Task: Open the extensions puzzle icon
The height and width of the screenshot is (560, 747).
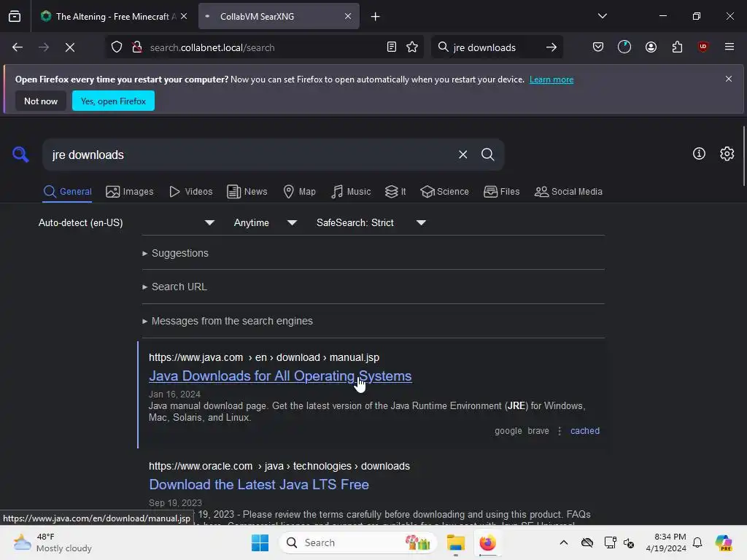Action: coord(677,47)
